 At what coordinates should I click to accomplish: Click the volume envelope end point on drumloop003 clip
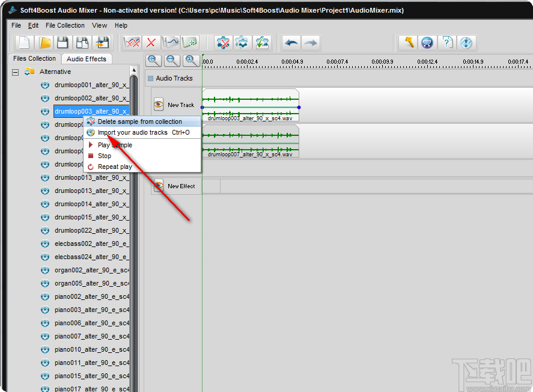tap(299, 108)
